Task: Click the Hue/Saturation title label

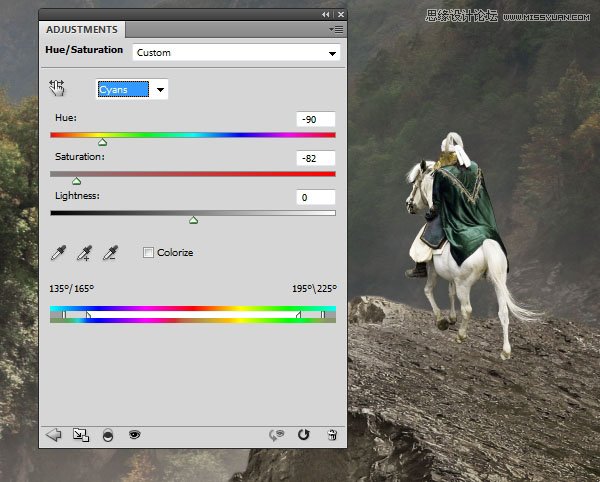Action: tap(84, 50)
